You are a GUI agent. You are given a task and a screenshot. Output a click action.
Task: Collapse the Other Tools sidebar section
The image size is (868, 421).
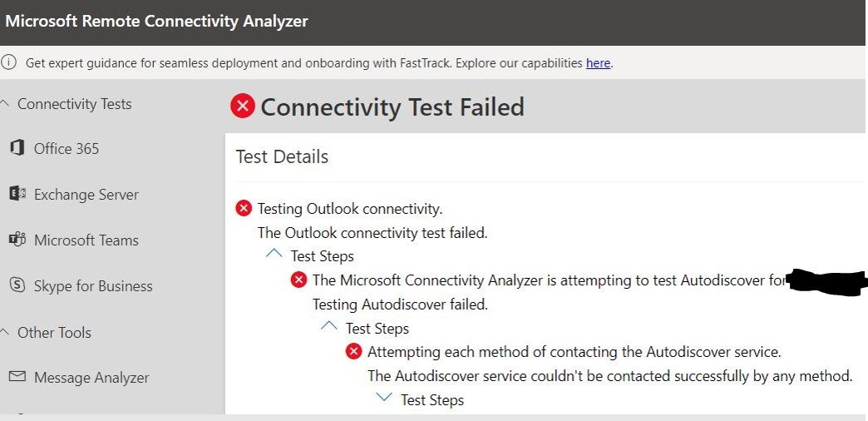tap(6, 332)
